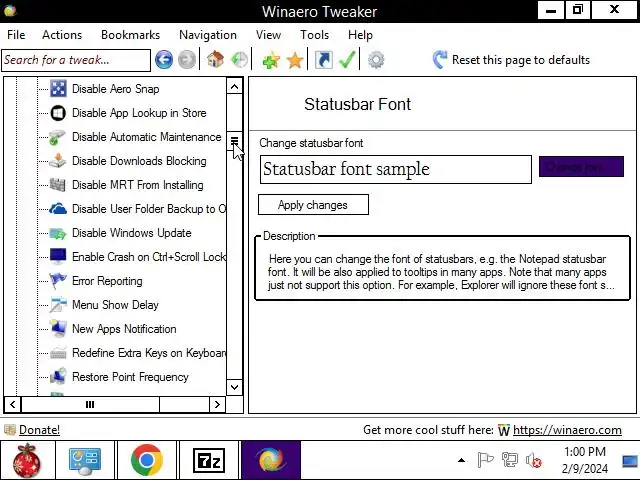Click the Disable Windows Update icon
The image size is (640, 480).
58,233
